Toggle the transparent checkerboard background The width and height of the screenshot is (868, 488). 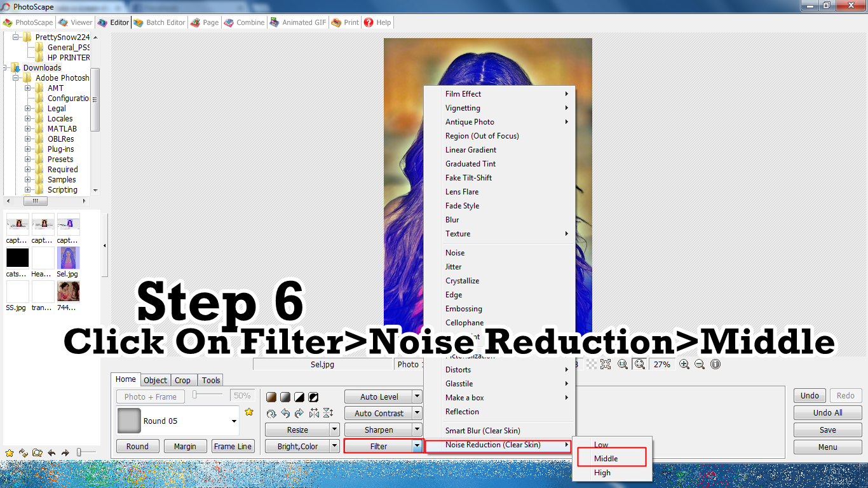[x=591, y=364]
